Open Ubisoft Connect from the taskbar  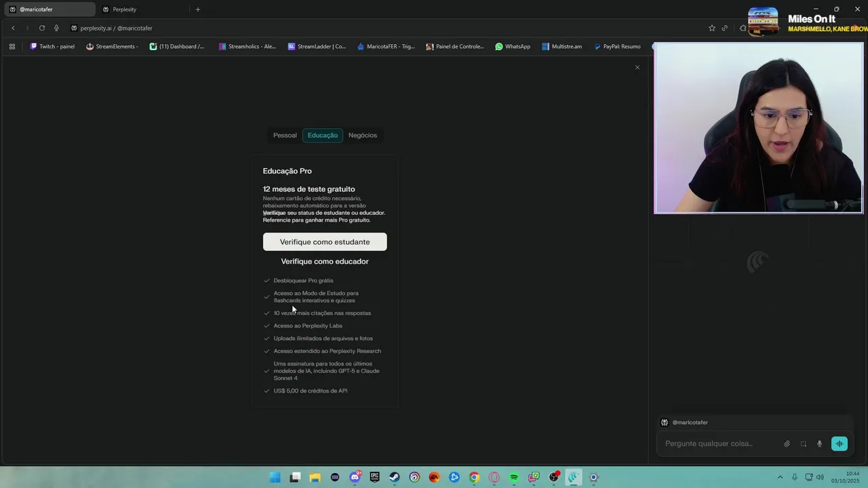pos(414,477)
